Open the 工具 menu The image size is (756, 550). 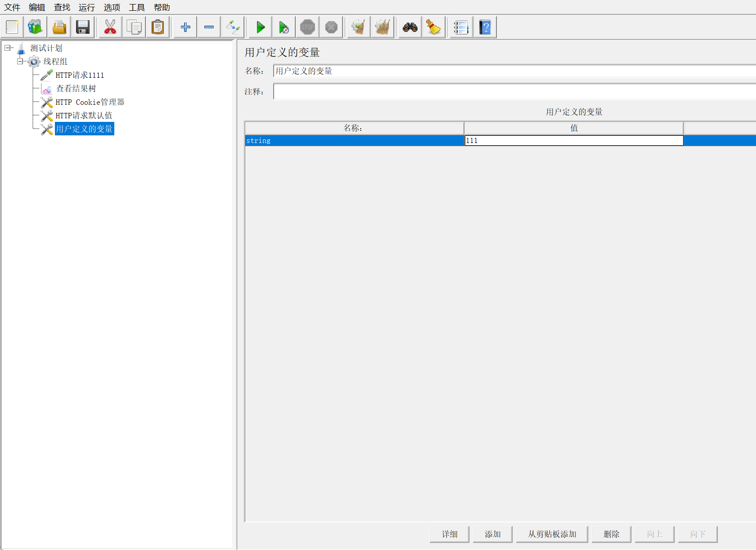(x=137, y=7)
